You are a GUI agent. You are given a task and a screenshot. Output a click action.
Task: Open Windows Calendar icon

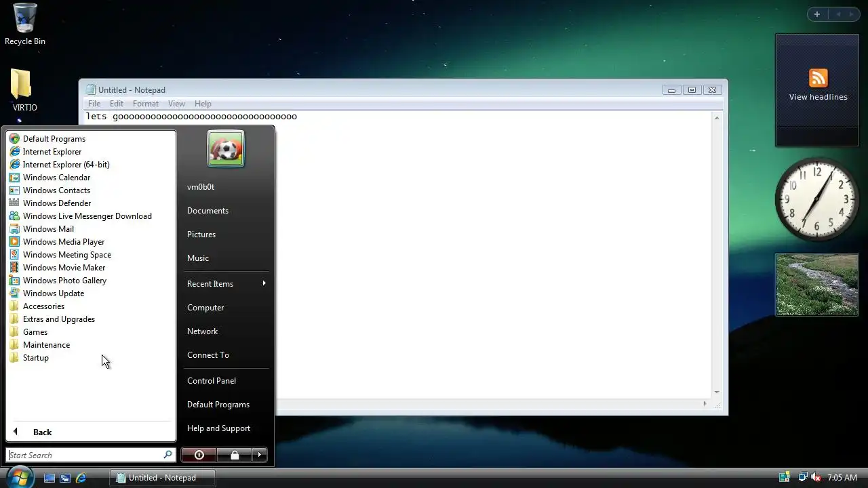click(x=14, y=178)
